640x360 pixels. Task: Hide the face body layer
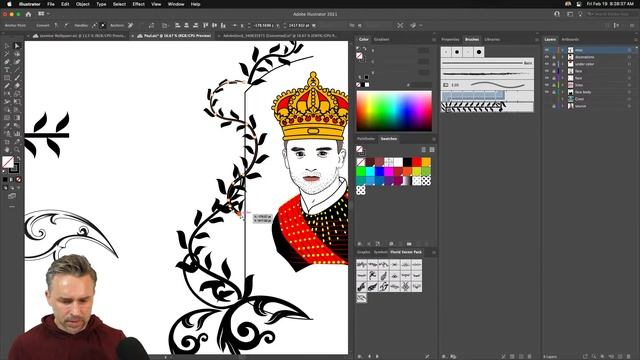(x=547, y=92)
